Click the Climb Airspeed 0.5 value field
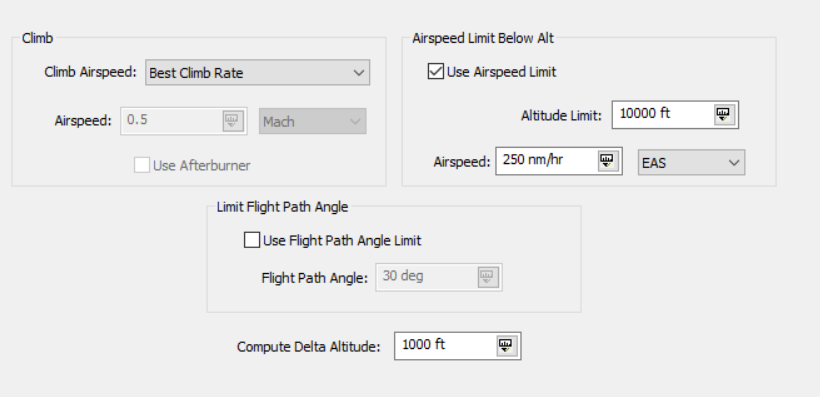 (184, 121)
